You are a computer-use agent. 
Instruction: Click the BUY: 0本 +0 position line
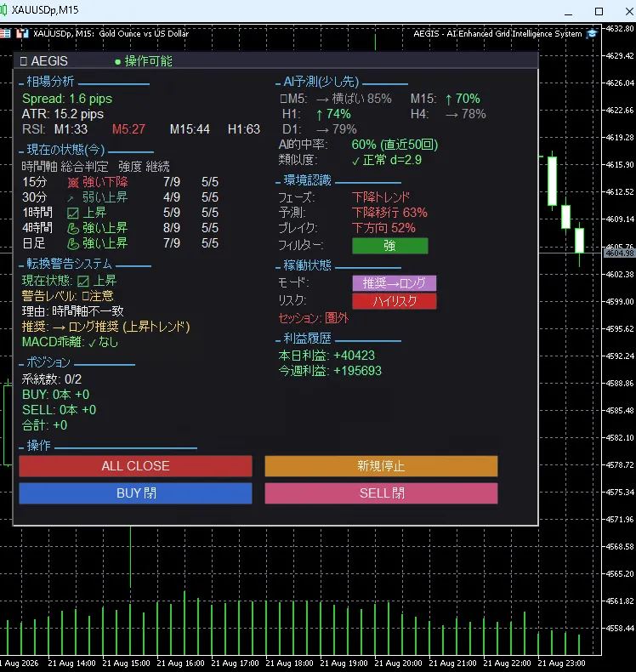point(55,395)
